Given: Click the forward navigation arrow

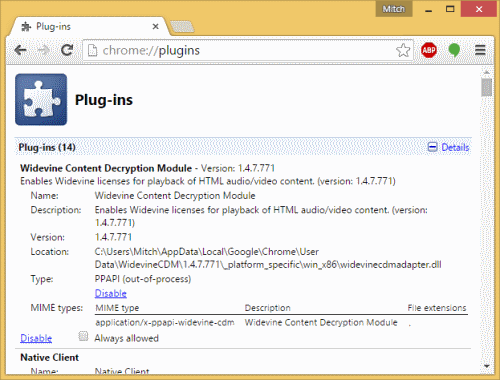Looking at the screenshot, I should [x=44, y=50].
